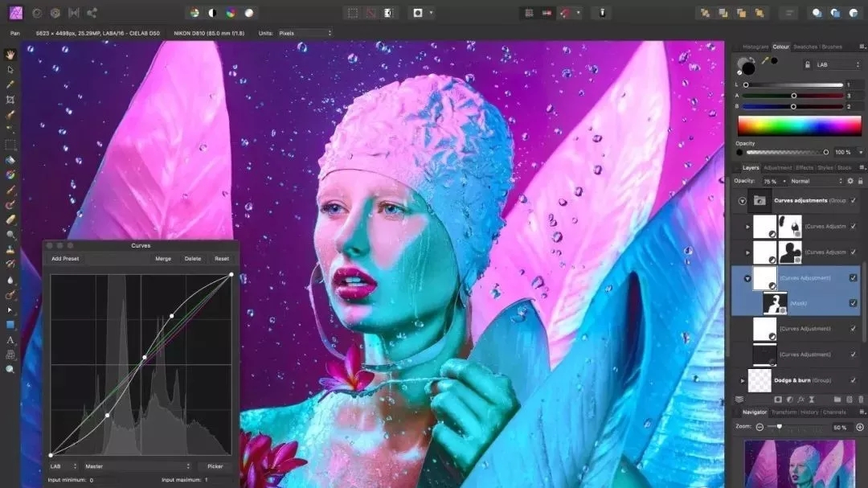Toggle visibility checkbox of the Mask layer
Screen dimensions: 868x488
click(x=853, y=303)
